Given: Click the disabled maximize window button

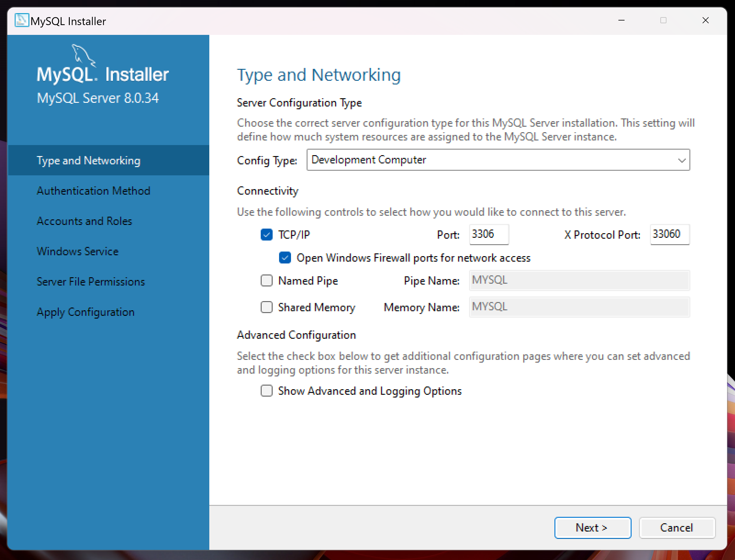Looking at the screenshot, I should (x=663, y=21).
